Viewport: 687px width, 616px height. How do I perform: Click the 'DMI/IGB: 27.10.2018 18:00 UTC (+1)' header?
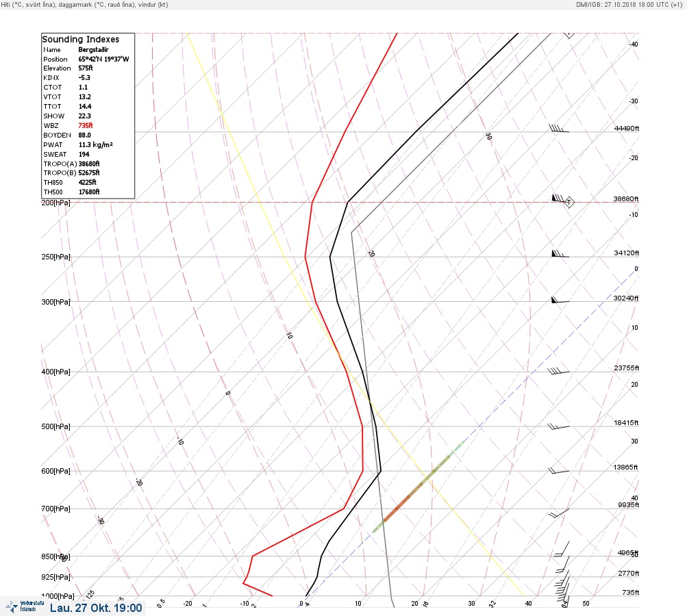point(629,4)
